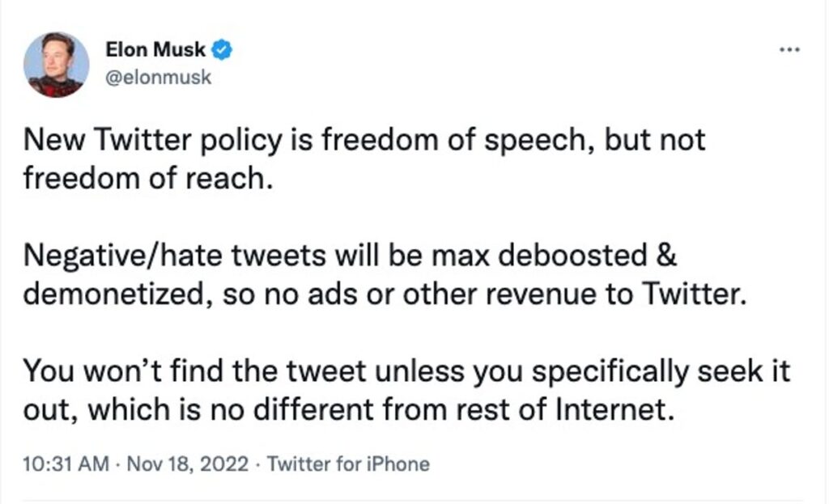The height and width of the screenshot is (504, 829).
Task: Click the blue verified checkmark badge
Action: coord(222,49)
